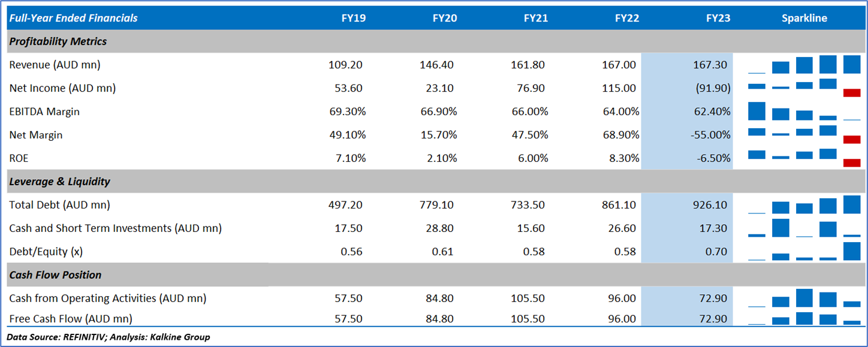This screenshot has height=347, width=868.
Task: Click the Sparkline column header
Action: 804,18
